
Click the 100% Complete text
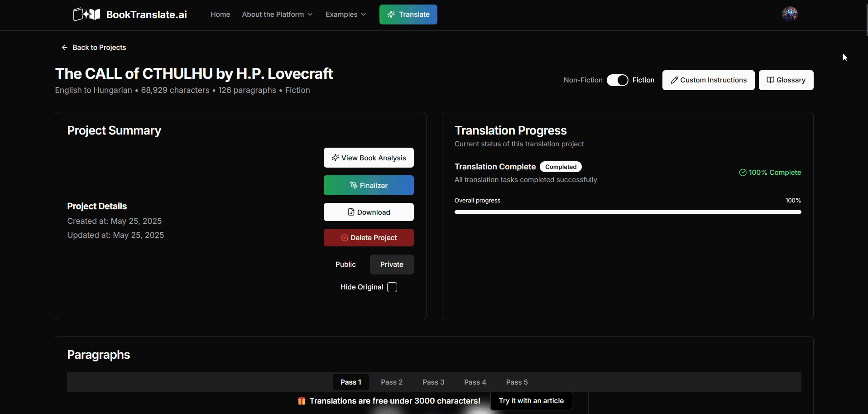point(775,173)
